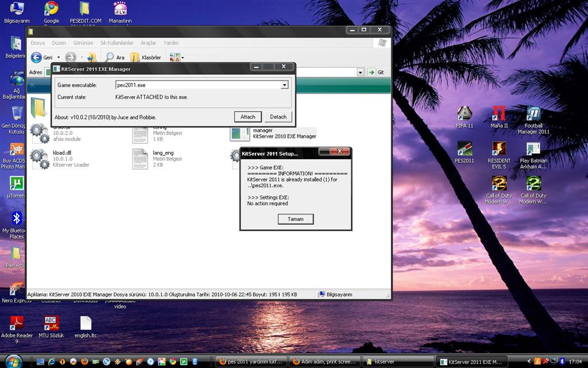Open the Game executable dropdown
This screenshot has width=588, height=368.
coord(285,85)
